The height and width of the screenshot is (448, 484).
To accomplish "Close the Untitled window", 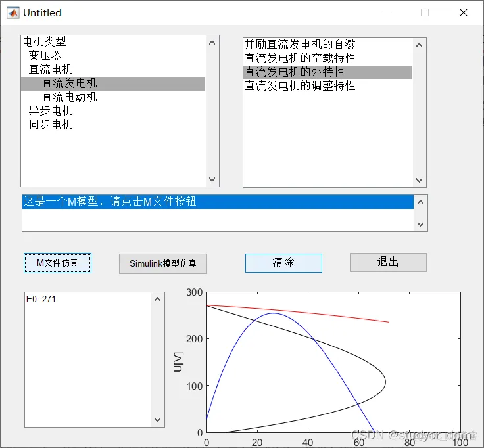I will click(464, 12).
